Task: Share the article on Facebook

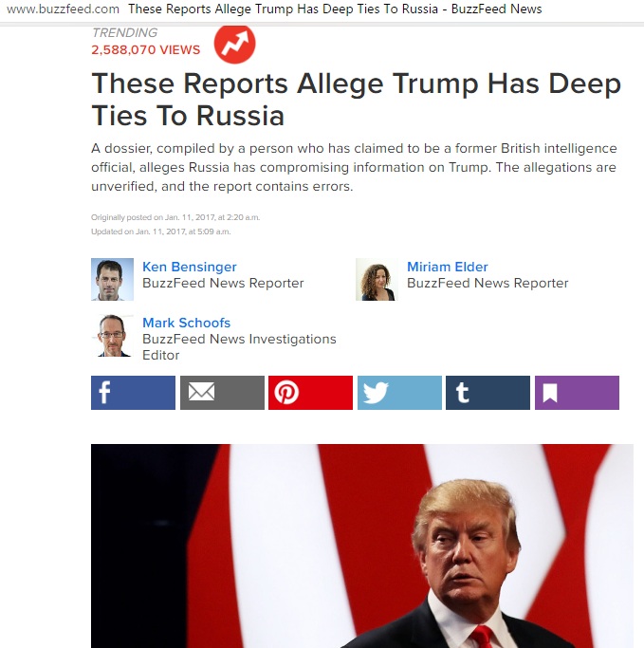Action: [133, 393]
